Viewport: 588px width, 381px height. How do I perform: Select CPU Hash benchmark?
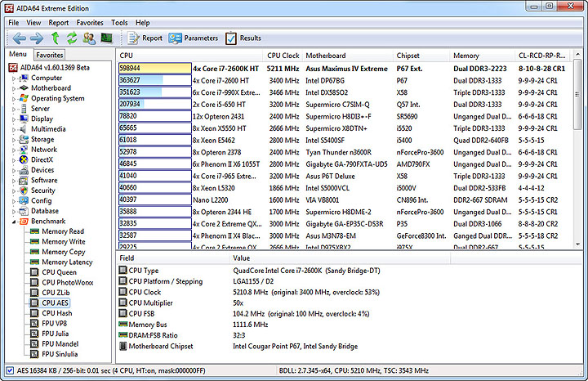click(56, 313)
